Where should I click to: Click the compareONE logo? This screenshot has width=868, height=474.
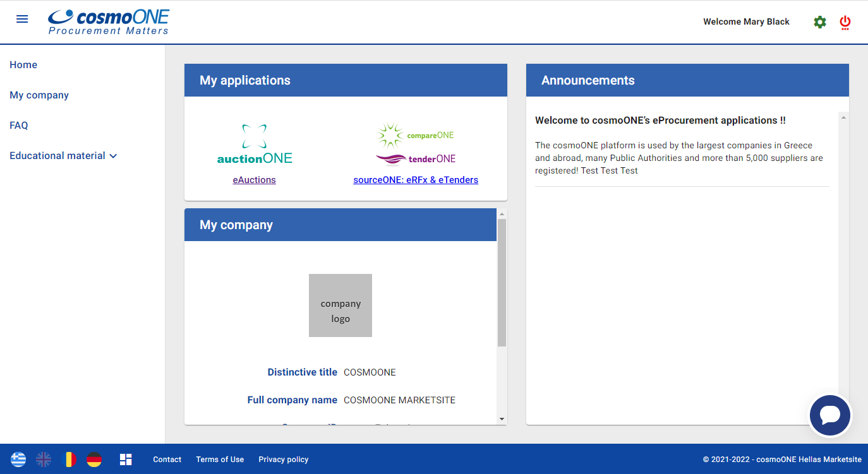[x=416, y=134]
